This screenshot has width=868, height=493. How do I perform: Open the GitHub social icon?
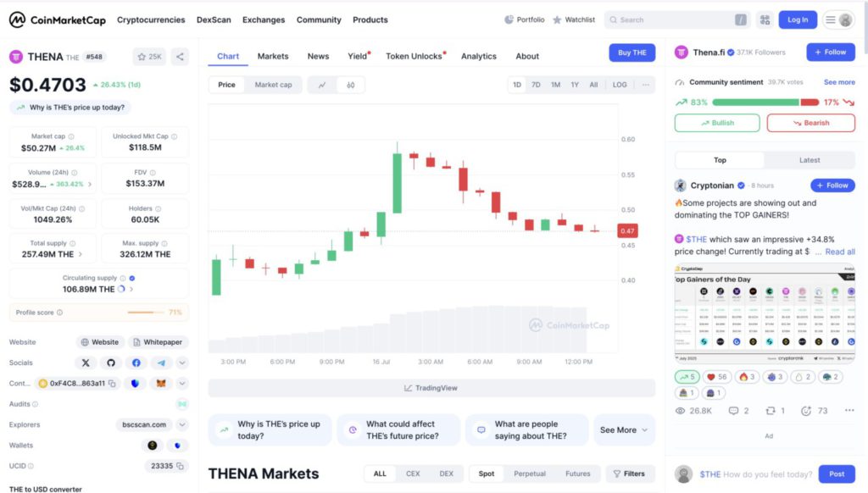click(111, 363)
